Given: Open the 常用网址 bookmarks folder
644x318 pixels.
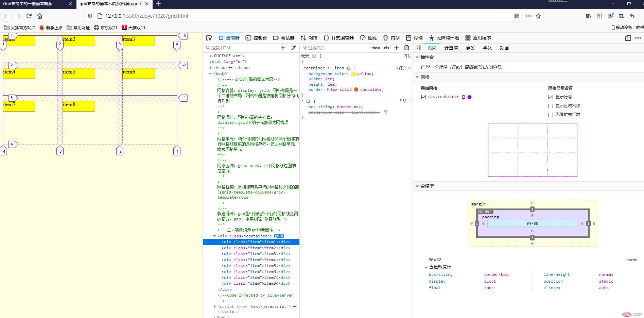Looking at the screenshot, I should 78,28.
